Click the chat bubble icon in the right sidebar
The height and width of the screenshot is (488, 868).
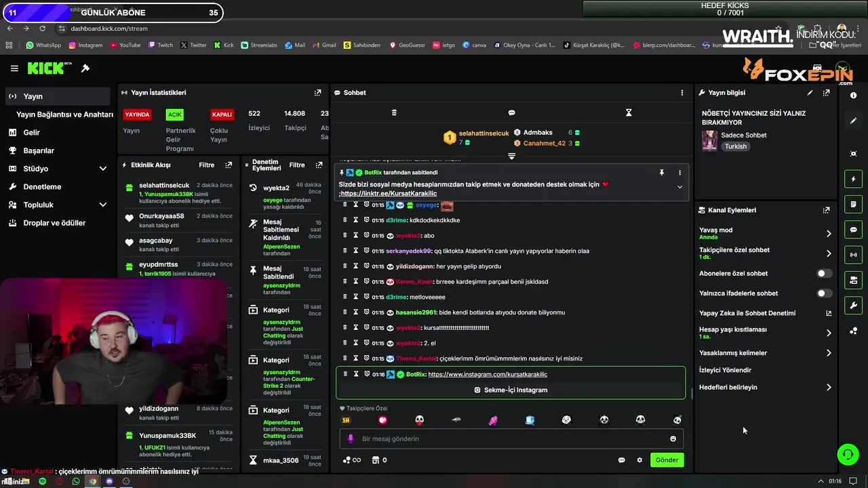pyautogui.click(x=853, y=230)
